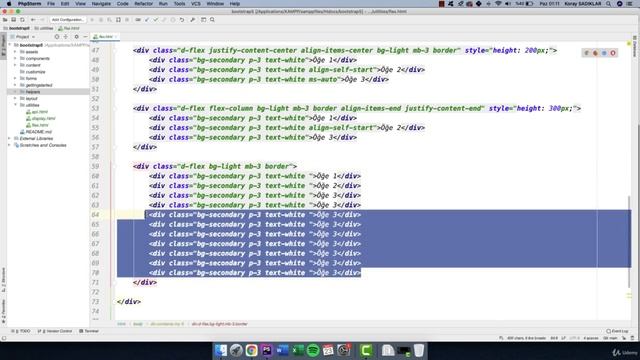
Task: Click utilities in the navigation breadcrumb
Action: click(44, 28)
